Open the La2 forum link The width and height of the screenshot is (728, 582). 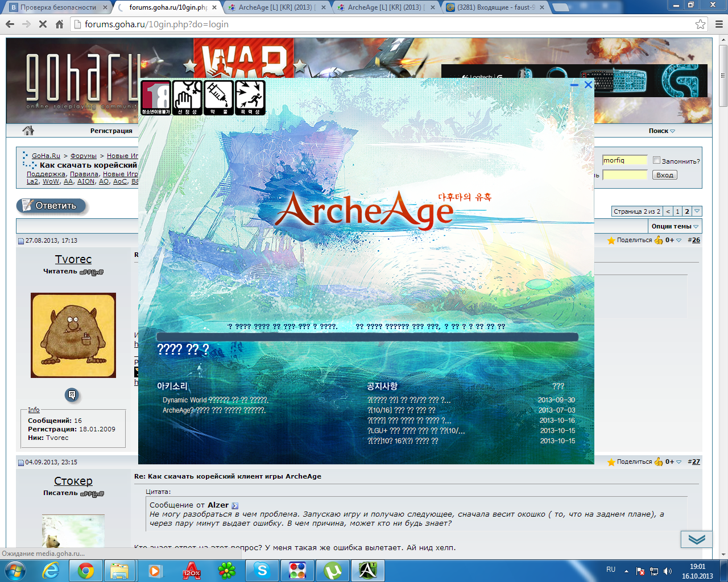pos(32,181)
